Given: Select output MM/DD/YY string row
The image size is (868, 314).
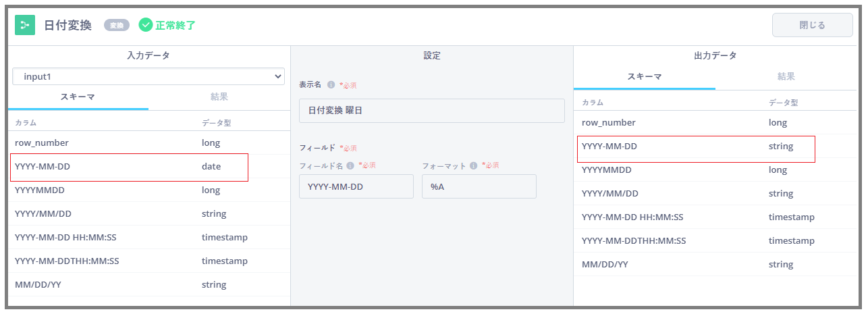Looking at the screenshot, I should (x=715, y=265).
